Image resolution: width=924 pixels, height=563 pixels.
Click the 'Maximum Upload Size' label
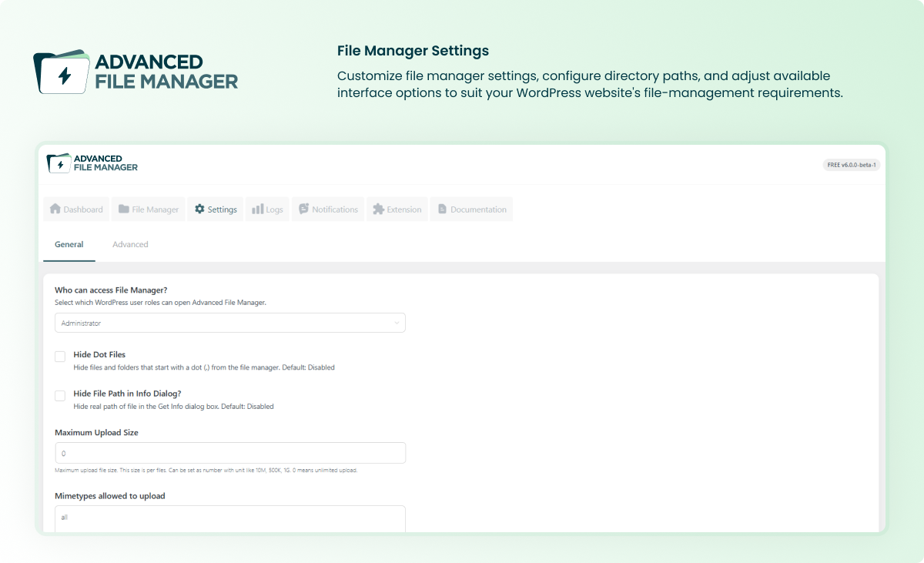click(x=96, y=433)
